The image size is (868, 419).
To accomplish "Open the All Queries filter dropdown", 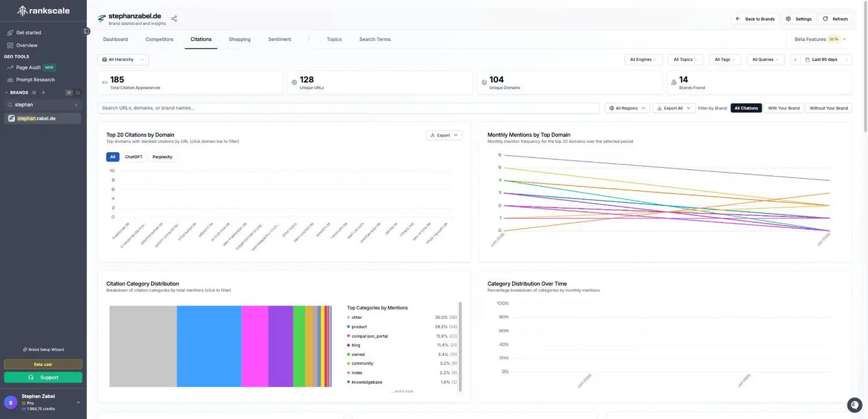I will tap(766, 60).
